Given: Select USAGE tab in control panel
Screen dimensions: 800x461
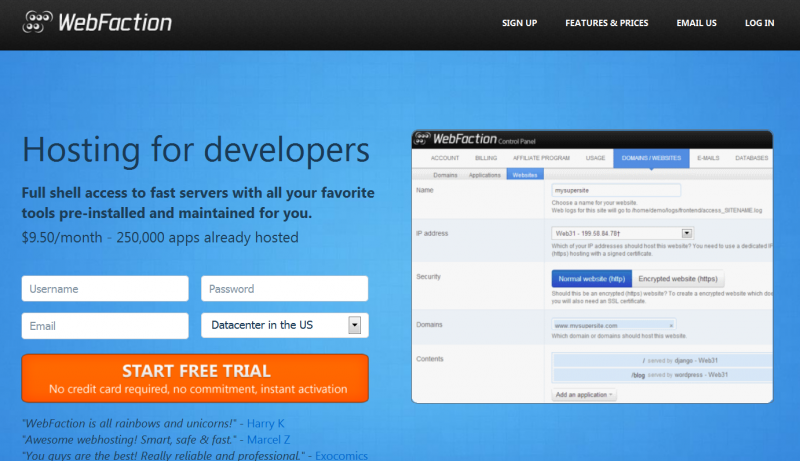Looking at the screenshot, I should click(595, 158).
